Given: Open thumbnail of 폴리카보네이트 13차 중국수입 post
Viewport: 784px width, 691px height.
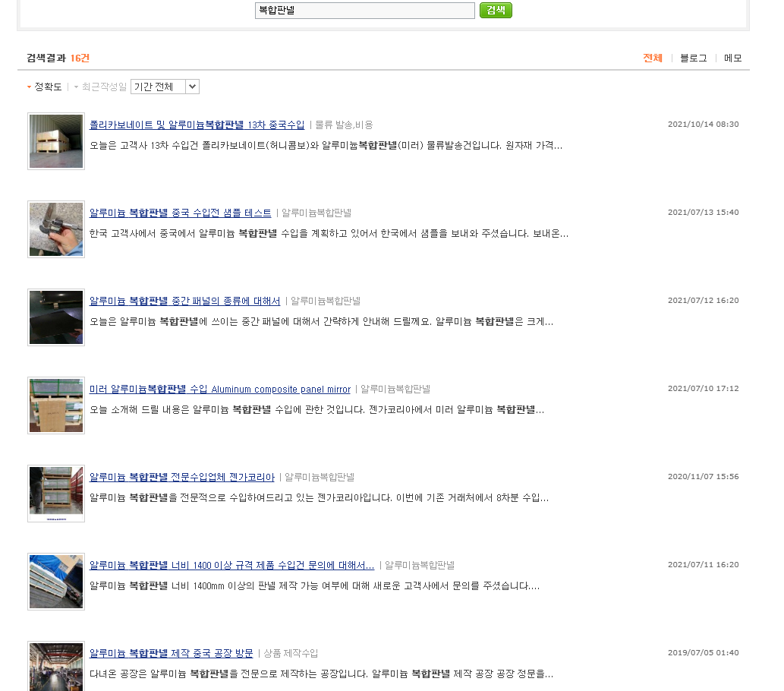Looking at the screenshot, I should pyautogui.click(x=56, y=141).
